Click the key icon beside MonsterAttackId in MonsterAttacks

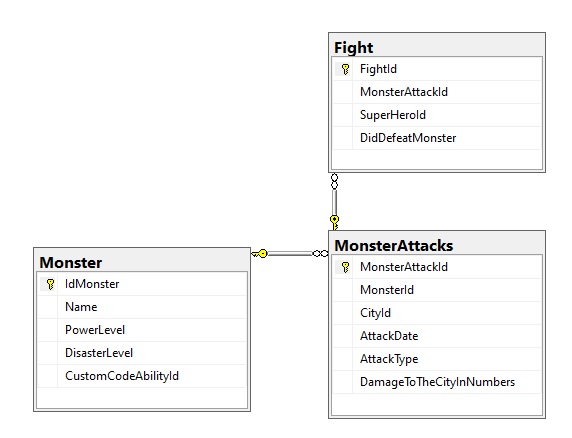[x=345, y=267]
